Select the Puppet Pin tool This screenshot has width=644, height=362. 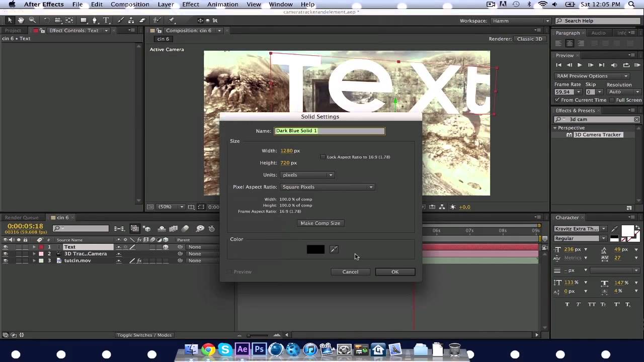point(172,20)
